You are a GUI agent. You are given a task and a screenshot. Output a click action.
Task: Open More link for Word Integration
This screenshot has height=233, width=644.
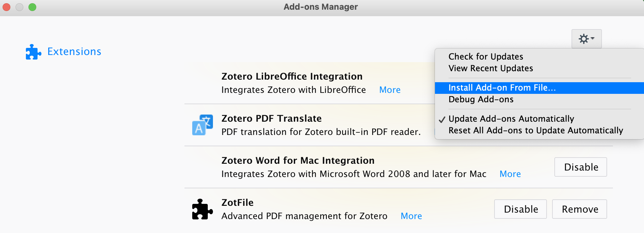(510, 174)
